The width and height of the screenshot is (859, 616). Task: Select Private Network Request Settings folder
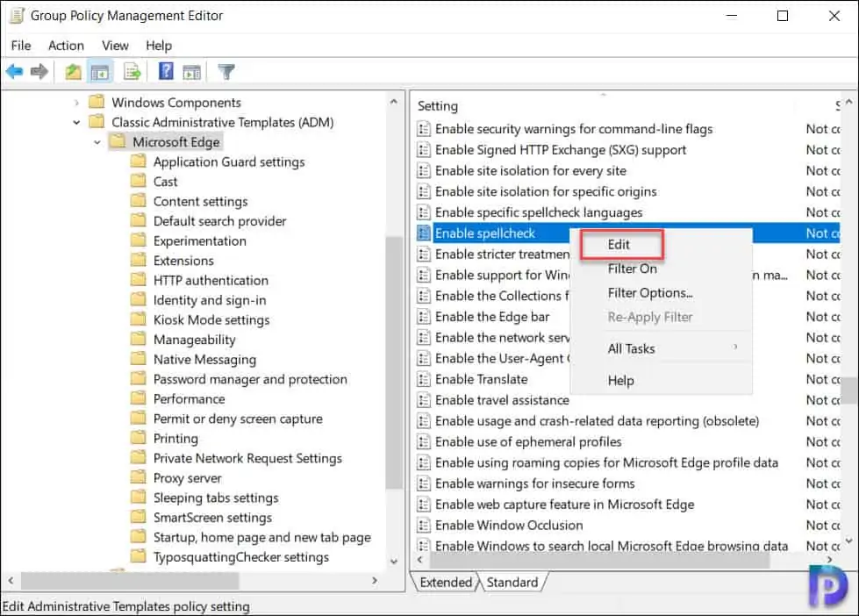pyautogui.click(x=247, y=458)
